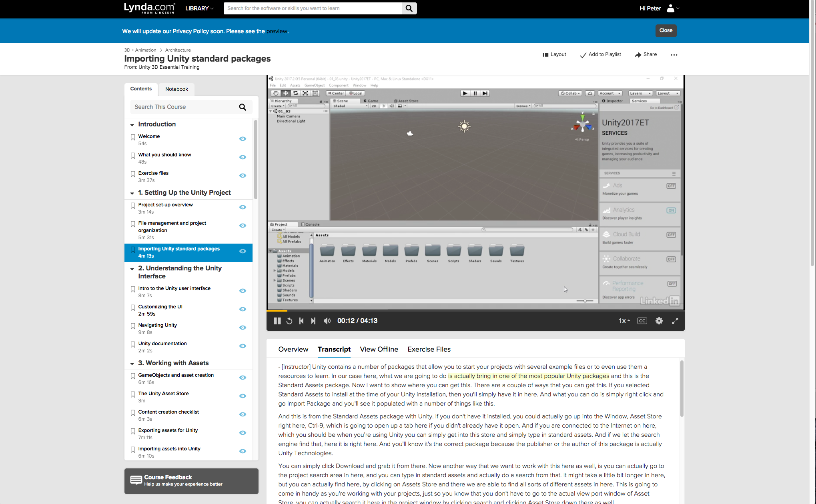This screenshot has height=504, width=816.
Task: Select the Transcript tab
Action: click(x=334, y=349)
